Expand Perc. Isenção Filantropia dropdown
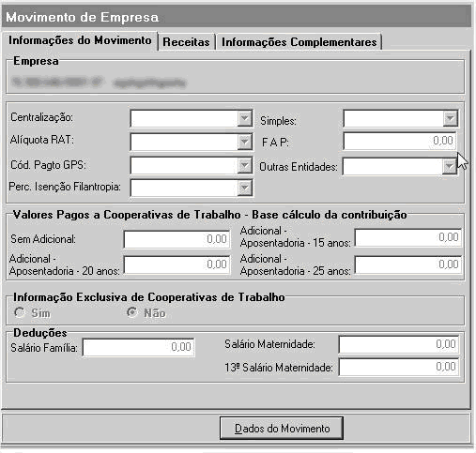This screenshot has width=476, height=453. point(244,188)
